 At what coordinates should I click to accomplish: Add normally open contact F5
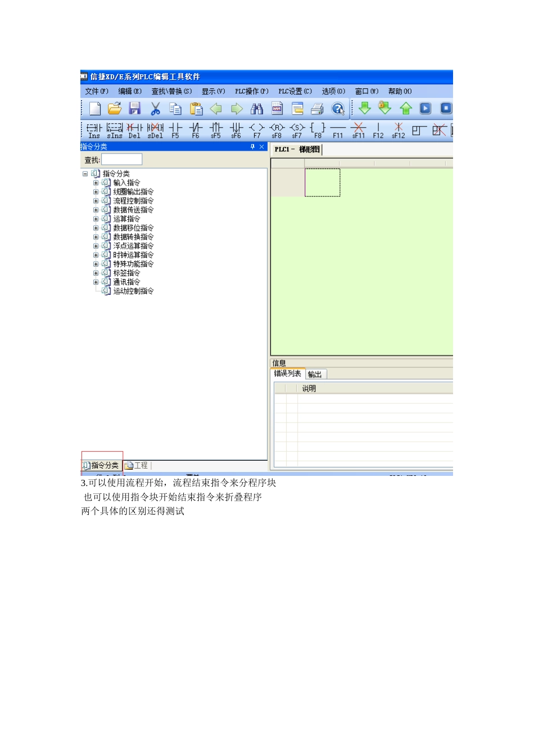(x=175, y=131)
